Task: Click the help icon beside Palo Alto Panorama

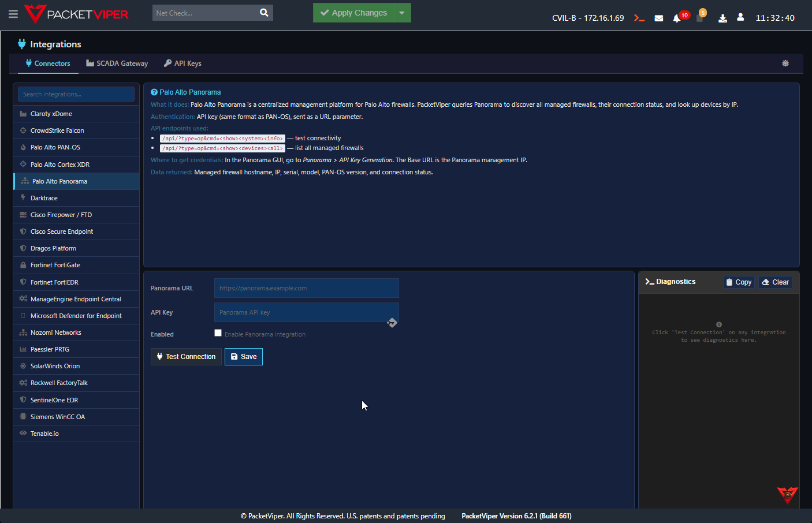Action: tap(154, 92)
